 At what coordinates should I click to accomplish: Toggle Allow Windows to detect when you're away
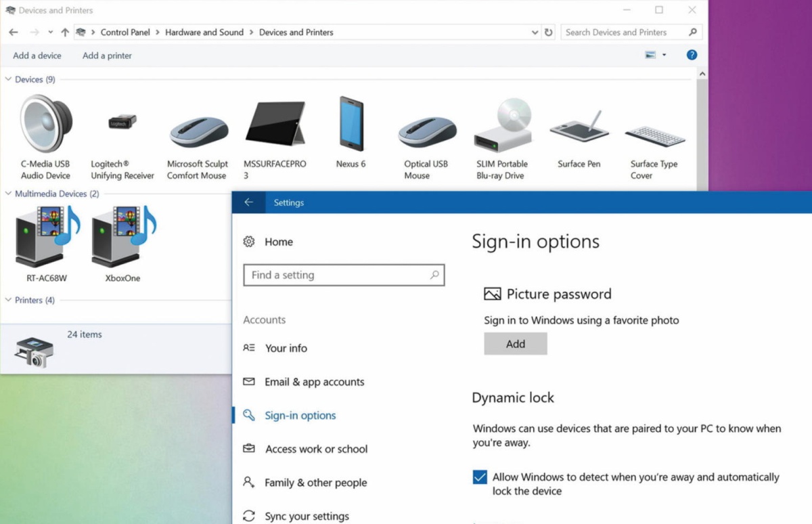[x=480, y=477]
